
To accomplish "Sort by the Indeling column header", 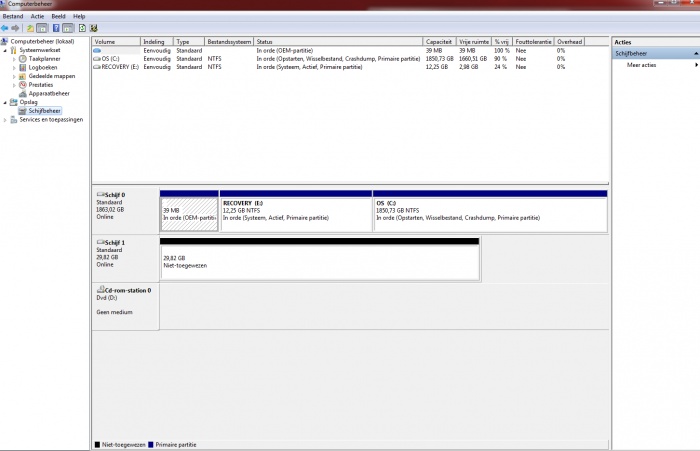I will (157, 42).
